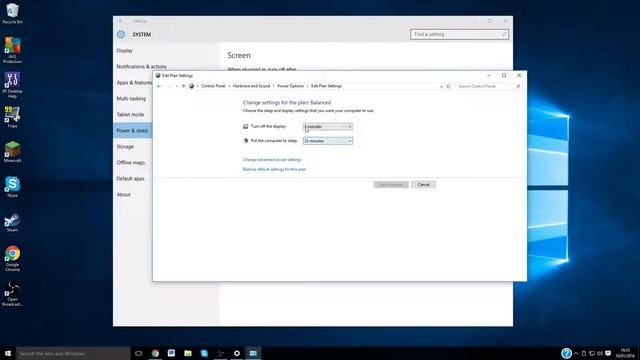Go up one level in Control Panel
Screen dimensions: 640x360
(x=183, y=86)
